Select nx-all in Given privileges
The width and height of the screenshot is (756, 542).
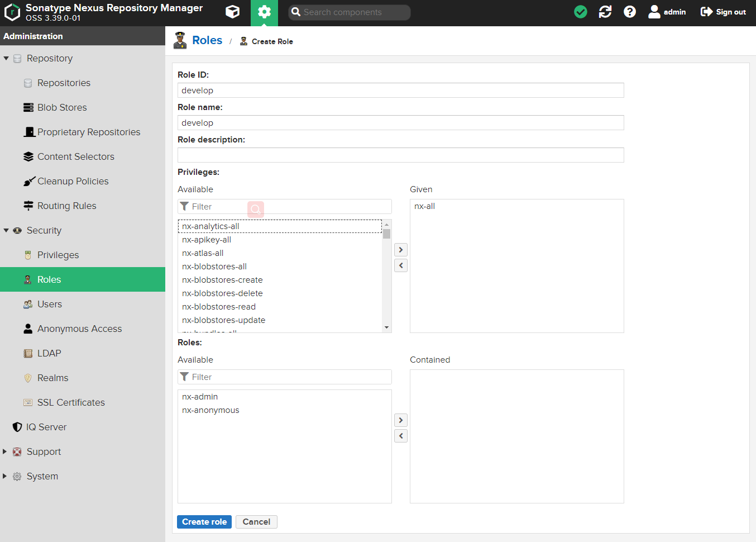516,206
